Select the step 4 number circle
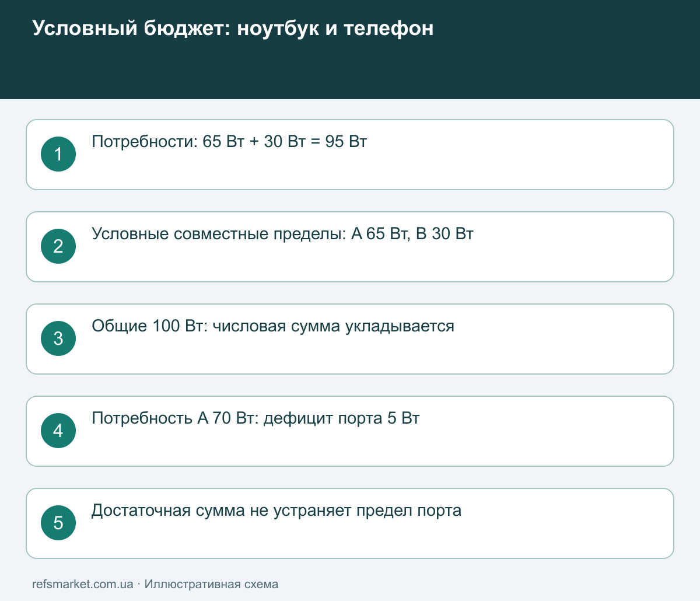 coord(58,431)
